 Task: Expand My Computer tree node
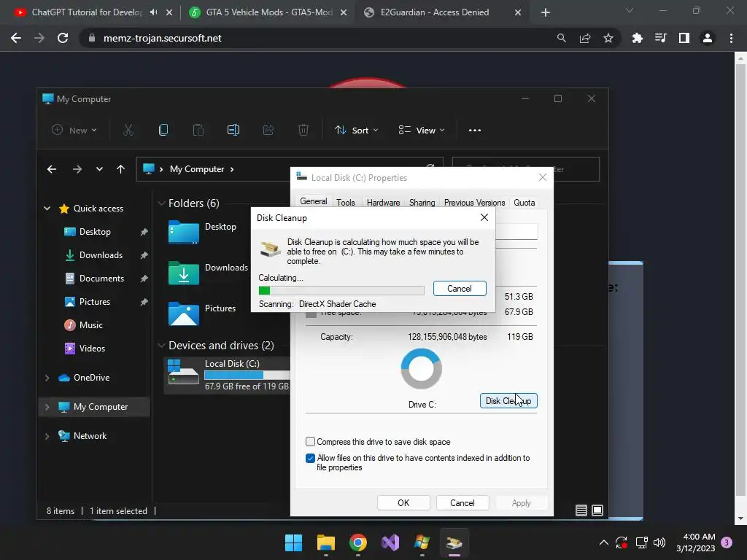click(x=47, y=407)
